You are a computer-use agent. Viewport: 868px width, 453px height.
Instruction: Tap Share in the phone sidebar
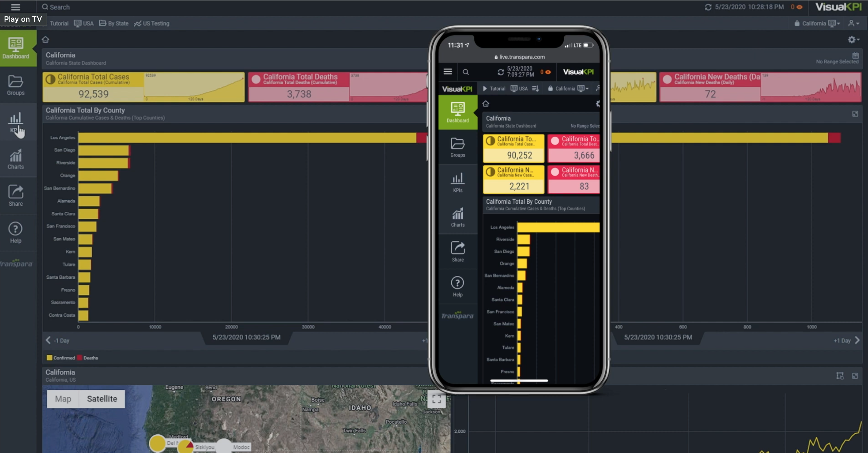click(x=458, y=252)
